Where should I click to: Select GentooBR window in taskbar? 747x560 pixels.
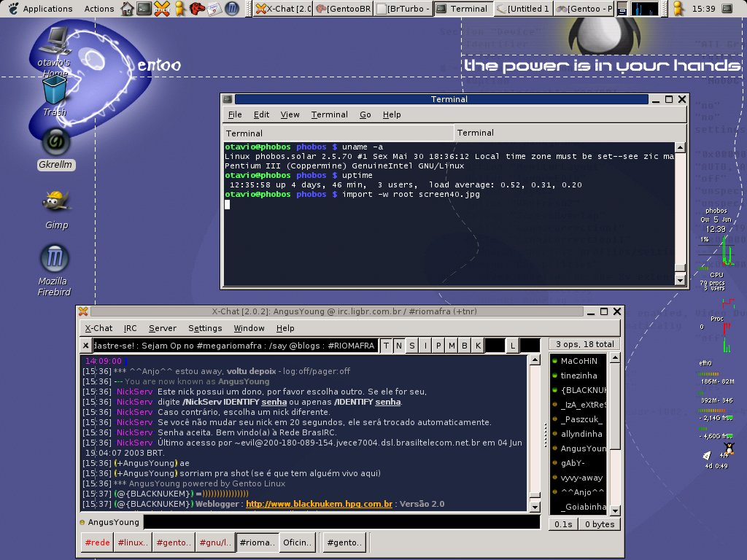coord(343,9)
